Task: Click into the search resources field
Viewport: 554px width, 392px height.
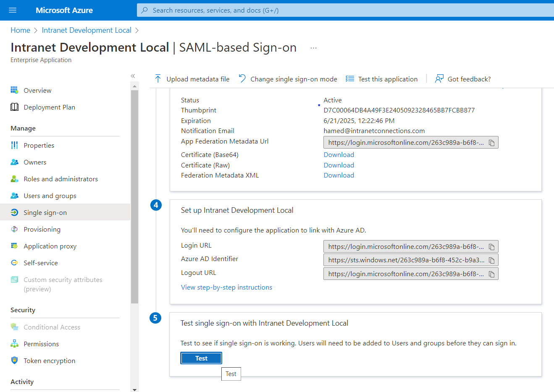Action: pos(345,10)
